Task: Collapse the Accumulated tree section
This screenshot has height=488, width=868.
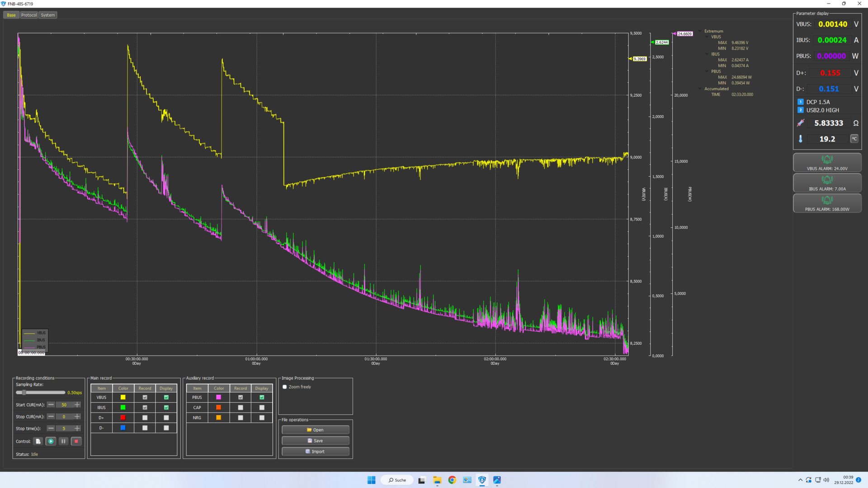Action: pyautogui.click(x=700, y=89)
